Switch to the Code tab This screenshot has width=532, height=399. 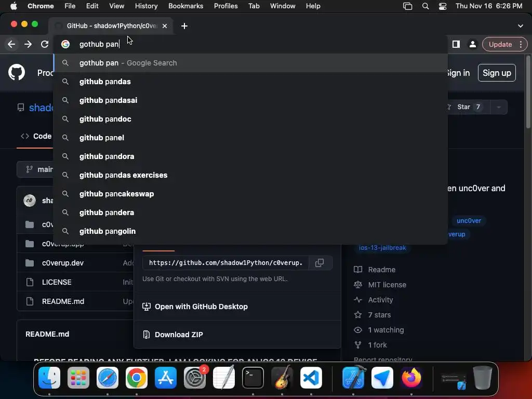pos(36,136)
